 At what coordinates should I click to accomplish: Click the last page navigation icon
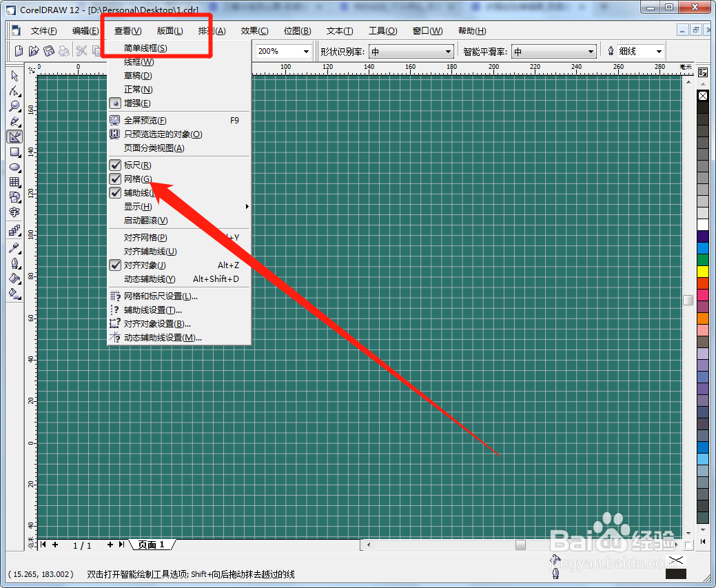click(121, 544)
